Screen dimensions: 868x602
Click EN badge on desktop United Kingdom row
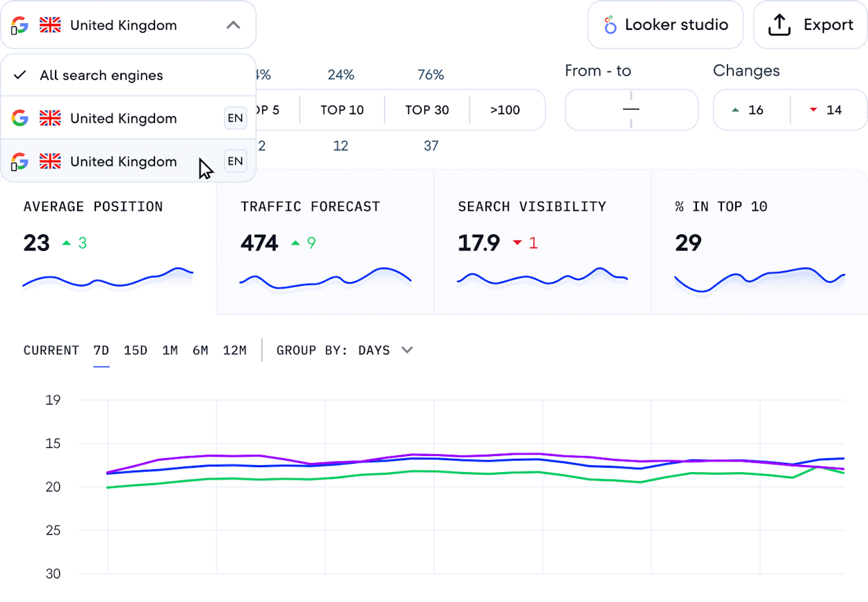coord(236,118)
